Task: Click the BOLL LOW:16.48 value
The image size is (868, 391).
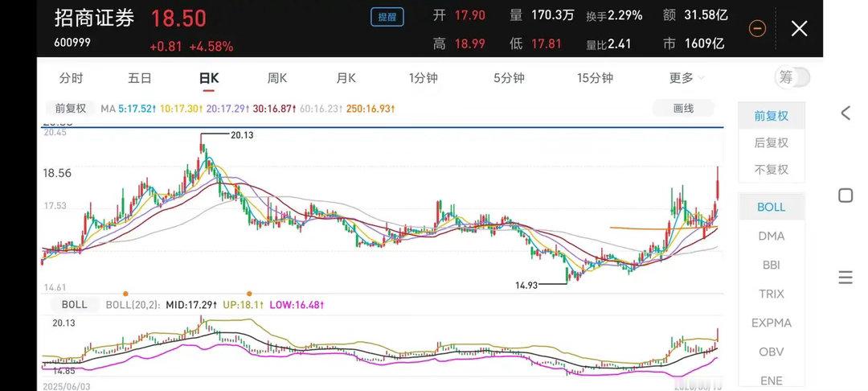Action: coord(296,305)
